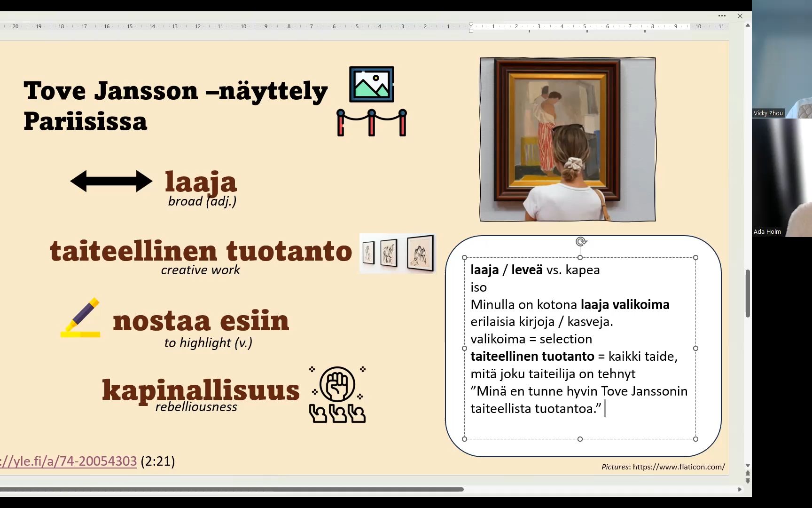
Task: Click the 'rebelliousness' translation text
Action: tap(196, 407)
